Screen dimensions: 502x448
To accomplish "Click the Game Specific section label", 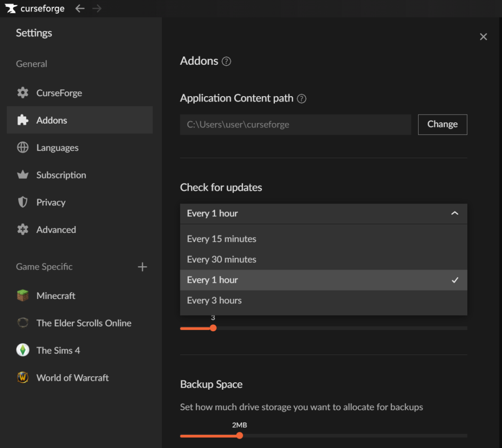I will tap(44, 267).
